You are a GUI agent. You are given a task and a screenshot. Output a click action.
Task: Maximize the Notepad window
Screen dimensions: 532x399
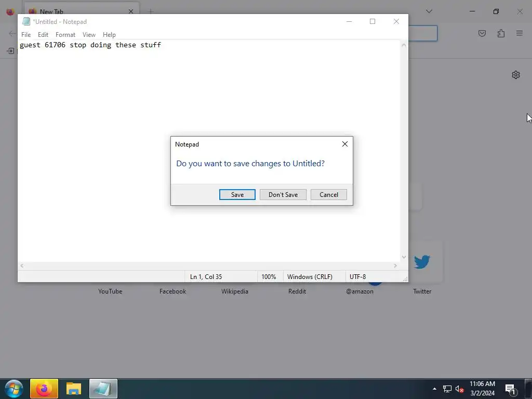(373, 21)
